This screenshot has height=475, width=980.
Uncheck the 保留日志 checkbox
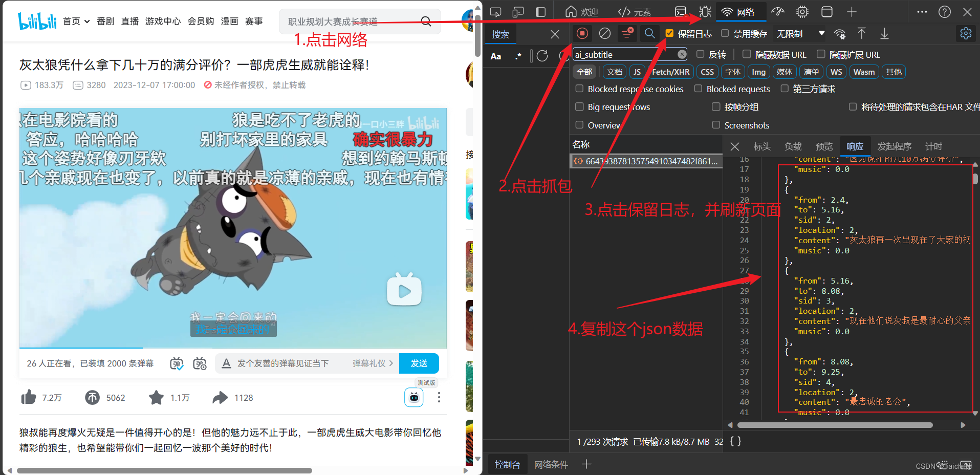[x=669, y=33]
